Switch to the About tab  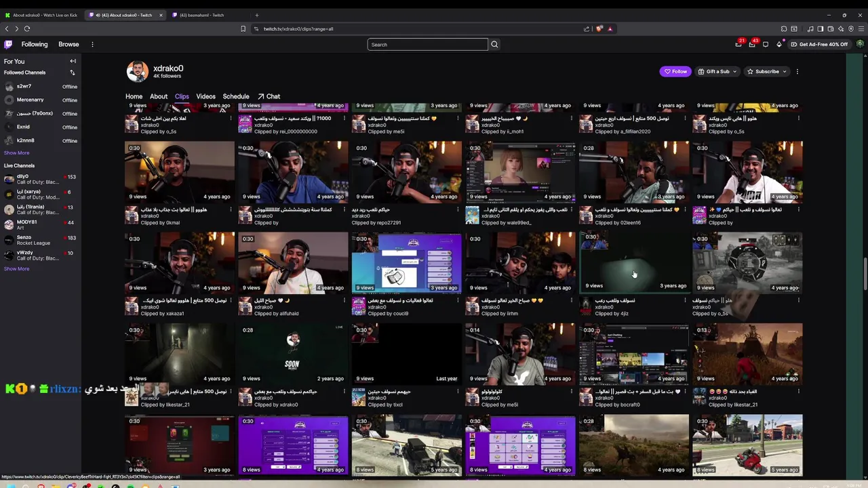point(159,96)
